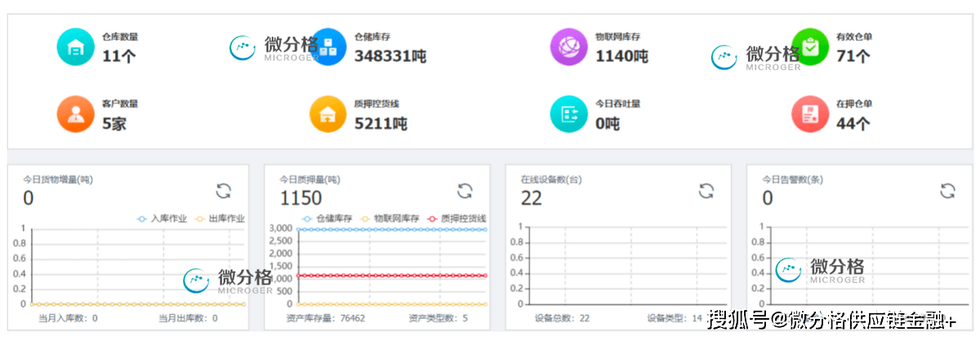Image resolution: width=980 pixels, height=341 pixels.
Task: Click the 44个 pledged receipts value
Action: click(852, 124)
